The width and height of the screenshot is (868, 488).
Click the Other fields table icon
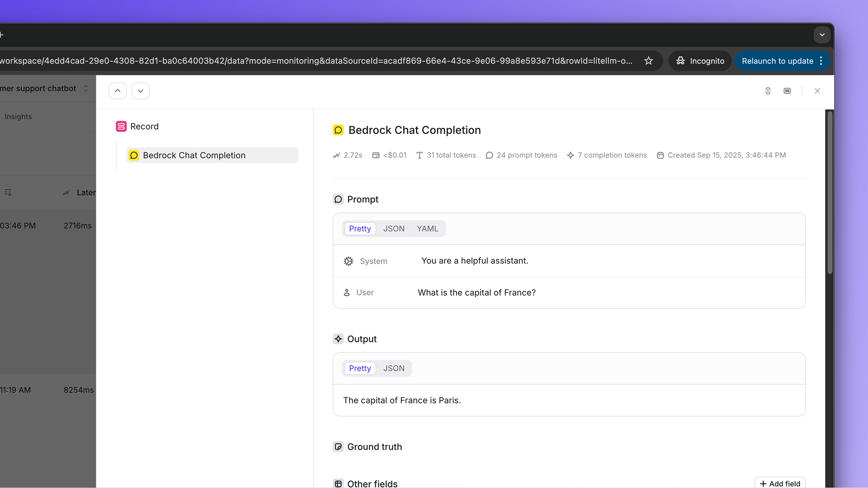pos(338,484)
